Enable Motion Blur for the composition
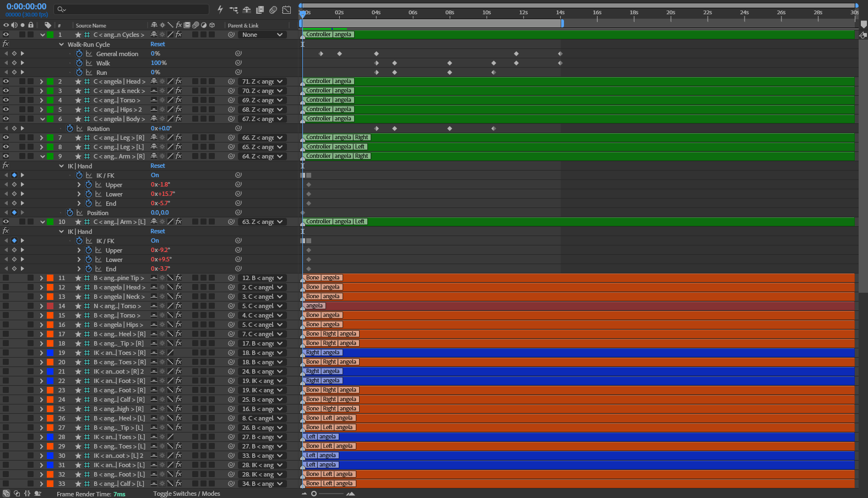The width and height of the screenshot is (868, 498). 273,9
